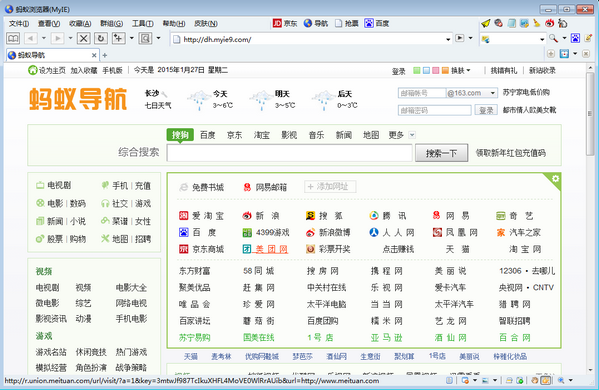Expand the address bar history dropdown
Image resolution: width=599 pixels, height=390 pixels.
tap(448, 39)
